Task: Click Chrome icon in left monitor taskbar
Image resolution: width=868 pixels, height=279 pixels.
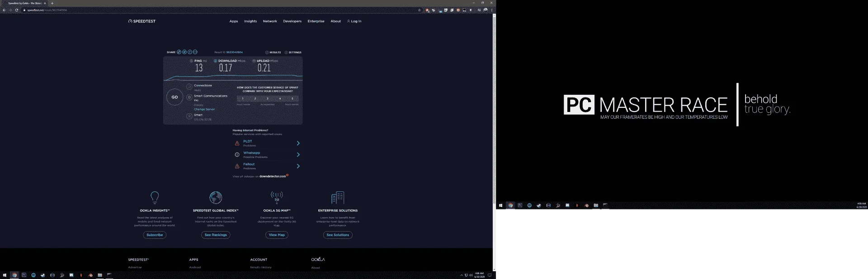Action: 14,275
